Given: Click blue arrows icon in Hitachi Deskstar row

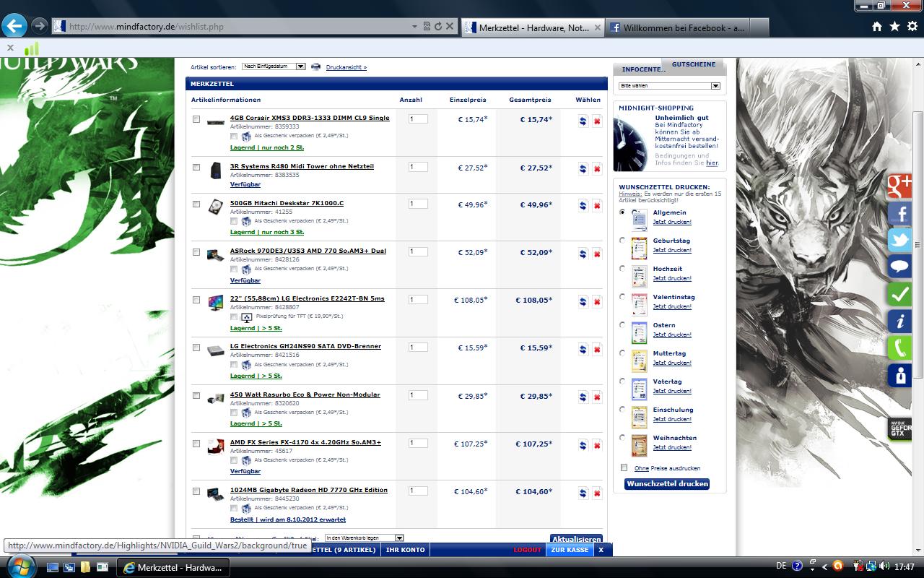Looking at the screenshot, I should click(583, 206).
